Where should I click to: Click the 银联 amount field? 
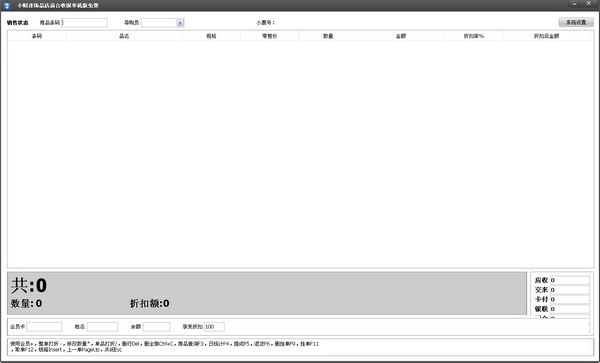(x=570, y=309)
